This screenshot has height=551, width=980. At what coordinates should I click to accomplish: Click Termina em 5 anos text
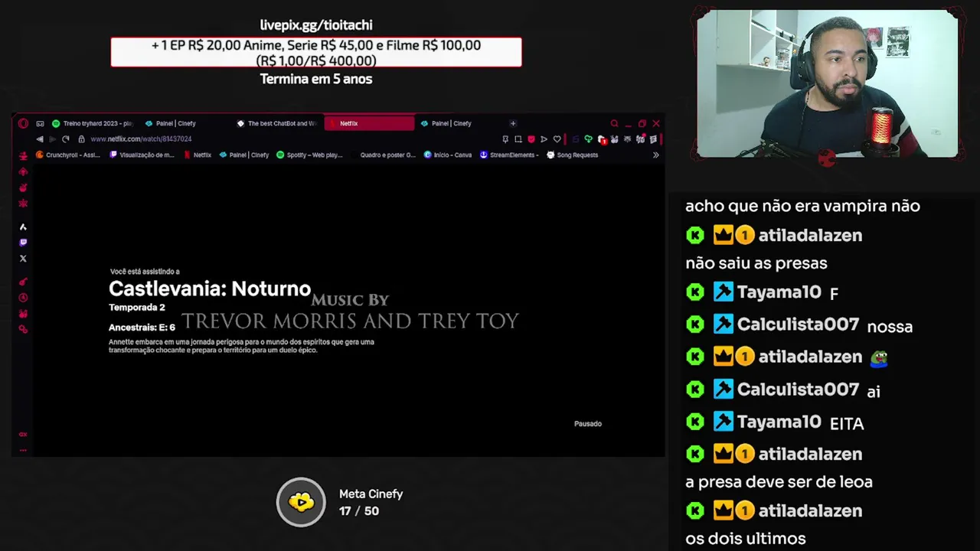[316, 79]
